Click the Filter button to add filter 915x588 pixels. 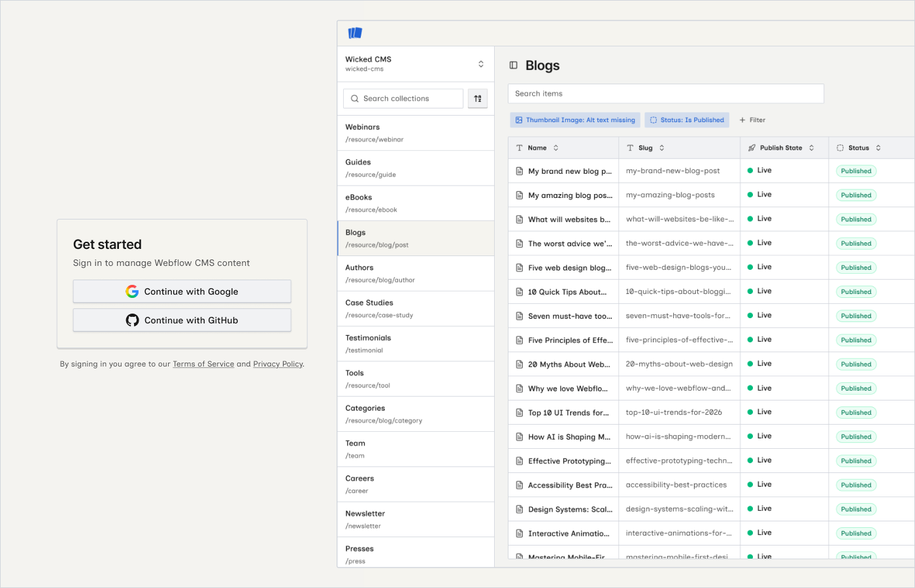(752, 120)
